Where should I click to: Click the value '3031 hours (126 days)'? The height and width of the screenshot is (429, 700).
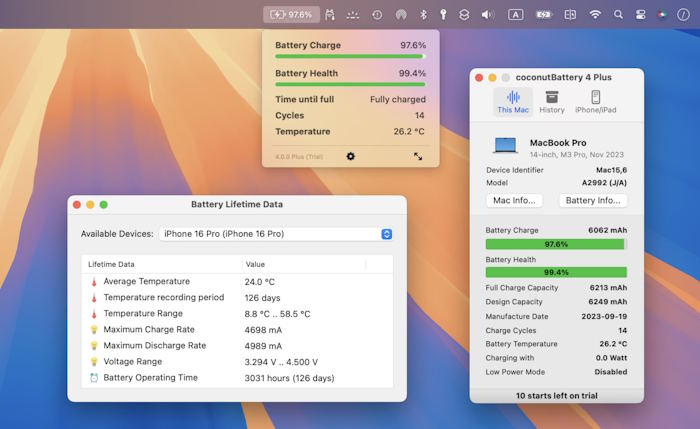click(x=289, y=378)
